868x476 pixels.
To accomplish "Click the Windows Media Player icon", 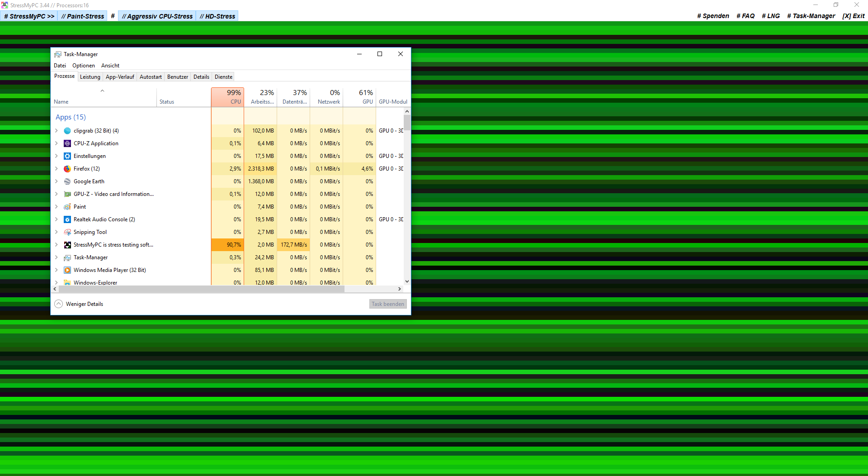I will coord(67,270).
